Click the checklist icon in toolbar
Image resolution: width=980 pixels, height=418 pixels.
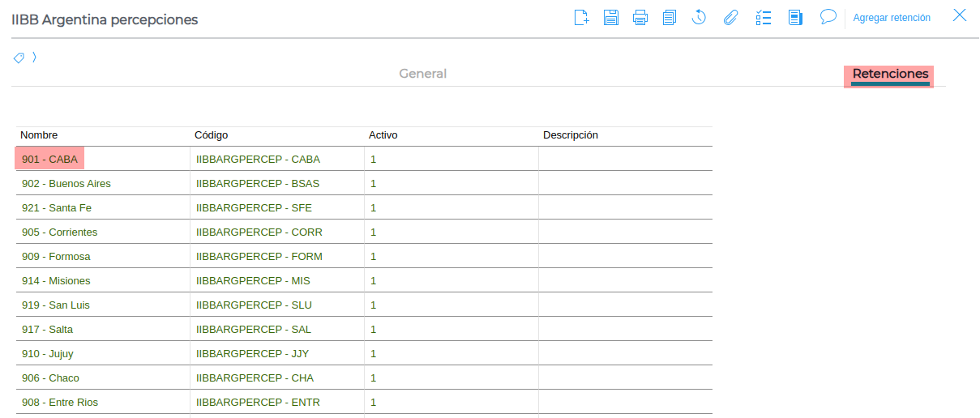[763, 17]
